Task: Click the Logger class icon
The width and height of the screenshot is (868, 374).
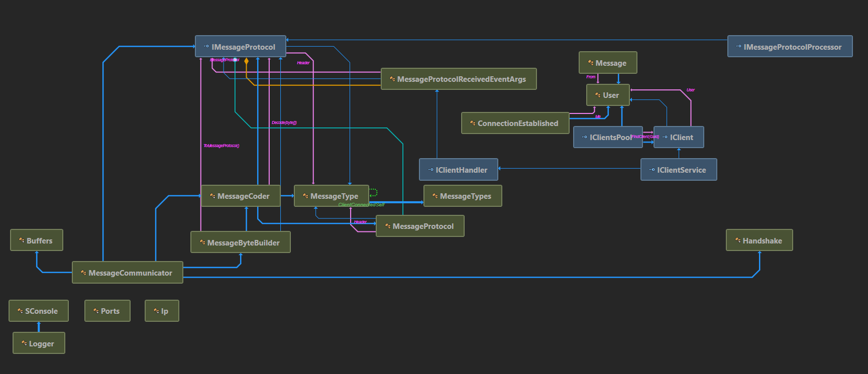Action: pyautogui.click(x=24, y=343)
